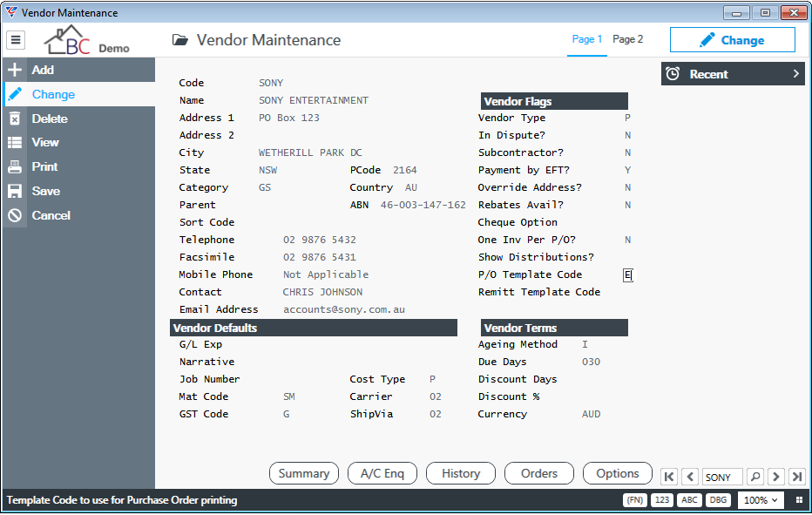This screenshot has height=515, width=812.
Task: Click the GST Code value G
Action: point(286,415)
